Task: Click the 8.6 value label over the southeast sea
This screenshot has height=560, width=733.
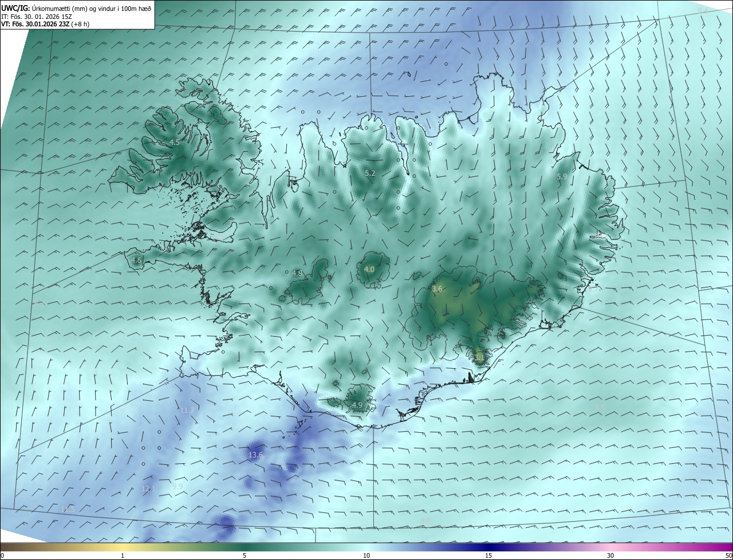Action: 600,407
